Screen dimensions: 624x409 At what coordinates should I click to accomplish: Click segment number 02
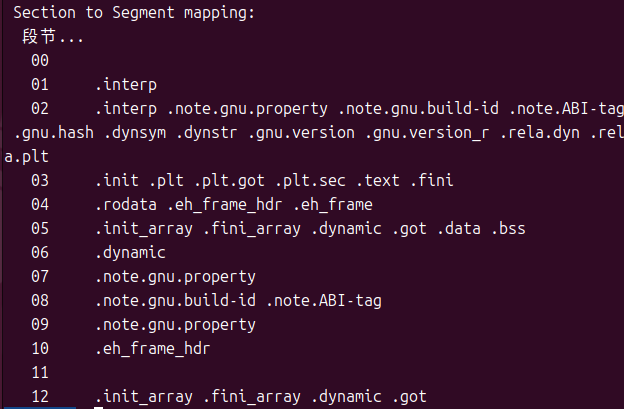tap(40, 108)
